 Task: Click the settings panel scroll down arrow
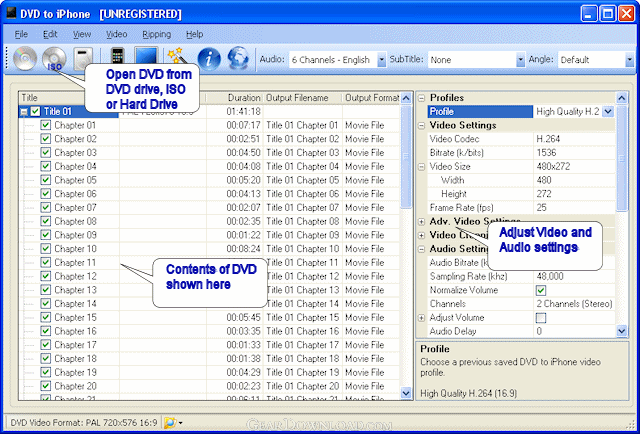pyautogui.click(x=622, y=331)
